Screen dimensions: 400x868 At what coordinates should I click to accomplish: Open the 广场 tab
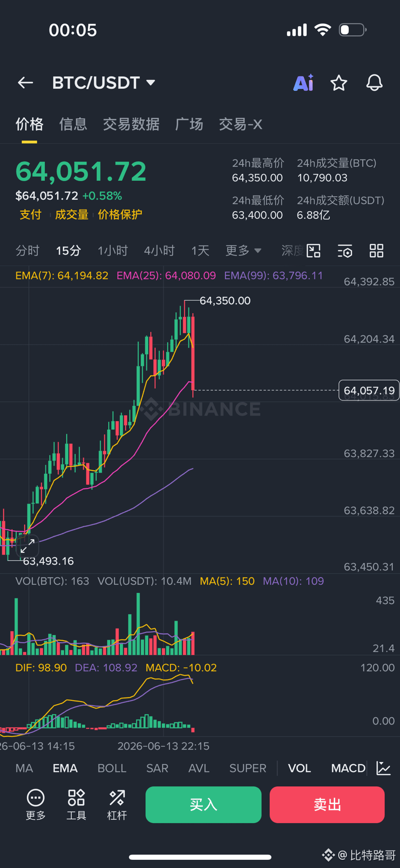pyautogui.click(x=189, y=124)
